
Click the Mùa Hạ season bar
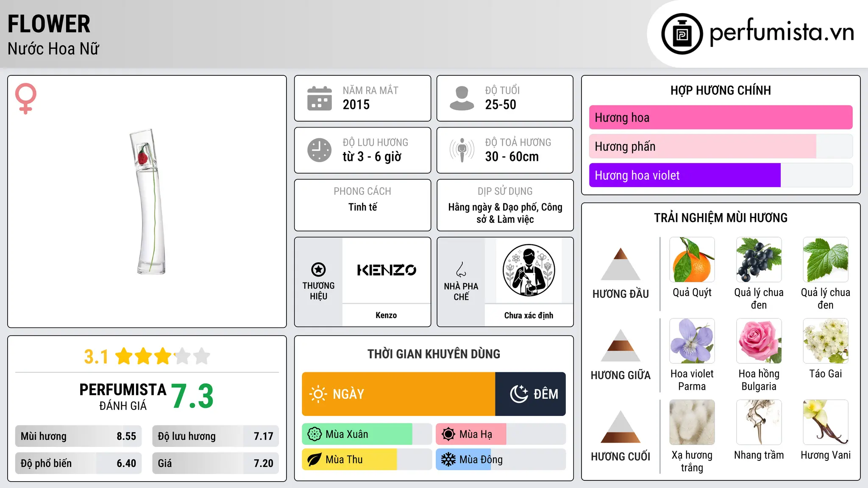(501, 434)
